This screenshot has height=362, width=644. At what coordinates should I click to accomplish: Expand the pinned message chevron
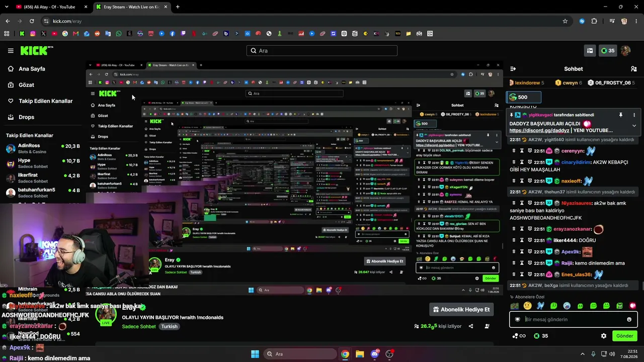634,126
